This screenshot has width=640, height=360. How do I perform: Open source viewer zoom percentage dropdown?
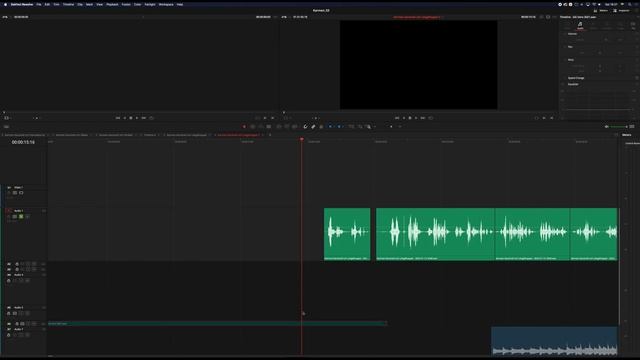tap(5, 17)
